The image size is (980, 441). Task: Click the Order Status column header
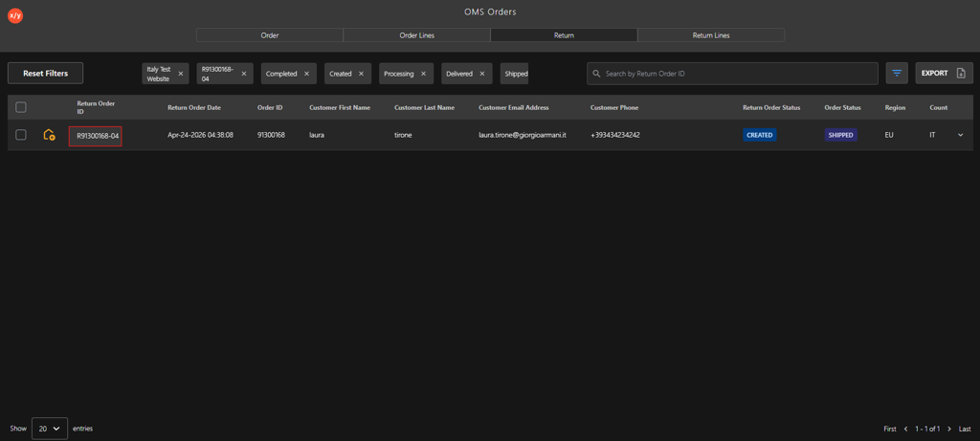pyautogui.click(x=842, y=107)
